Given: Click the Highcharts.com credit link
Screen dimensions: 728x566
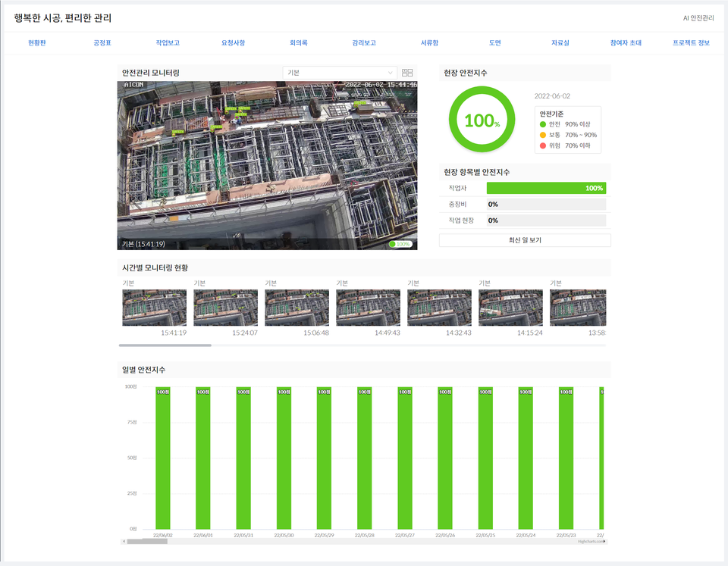Looking at the screenshot, I should pyautogui.click(x=590, y=542).
